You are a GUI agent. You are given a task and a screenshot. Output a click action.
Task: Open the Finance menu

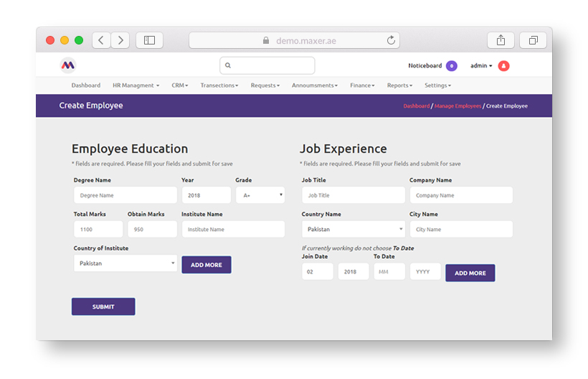point(362,85)
